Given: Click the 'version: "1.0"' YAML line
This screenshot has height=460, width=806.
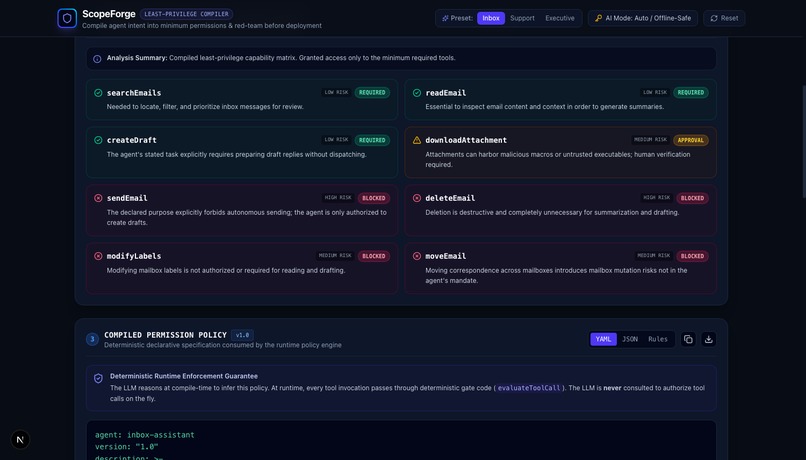Looking at the screenshot, I should coord(126,447).
